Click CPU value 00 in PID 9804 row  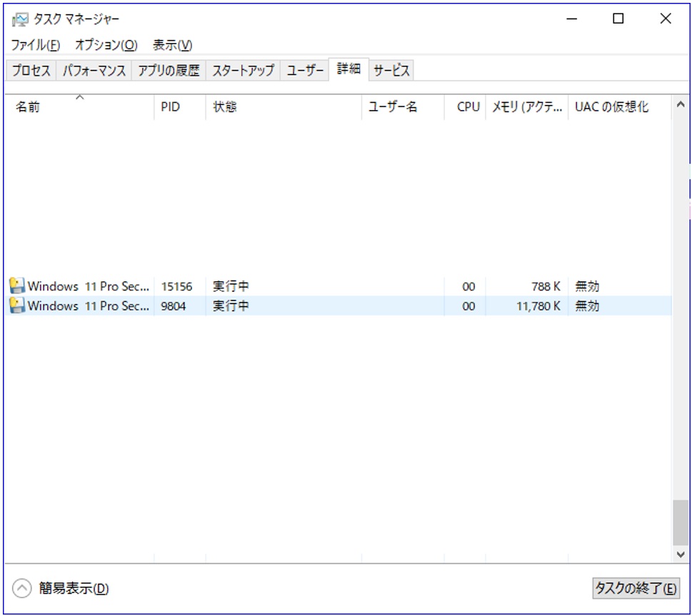click(468, 306)
